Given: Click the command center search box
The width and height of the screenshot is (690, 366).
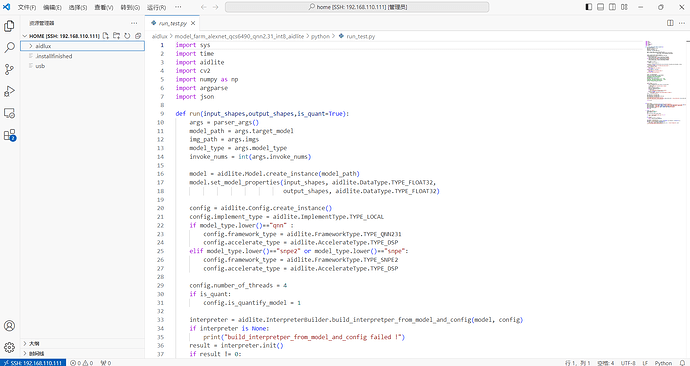Looking at the screenshot, I should point(357,7).
